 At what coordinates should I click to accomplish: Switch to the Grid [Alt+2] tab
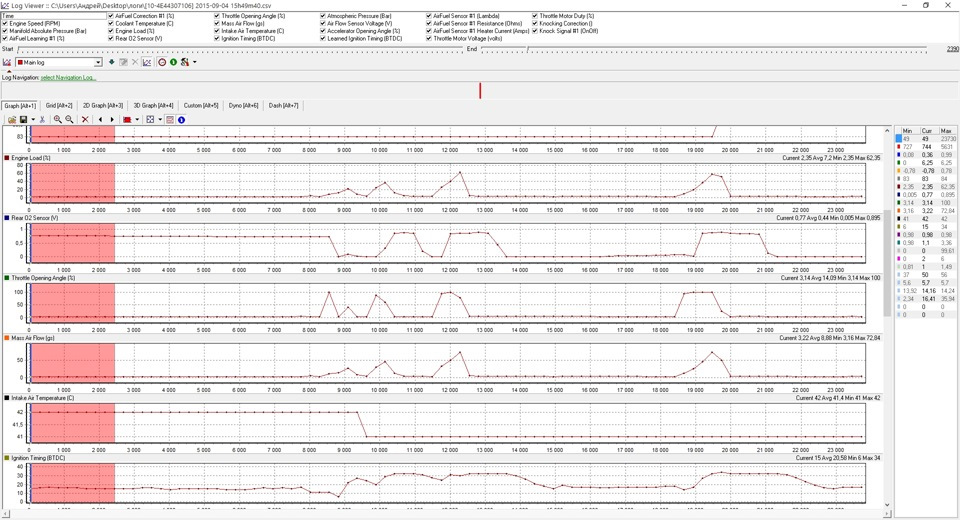click(x=59, y=105)
